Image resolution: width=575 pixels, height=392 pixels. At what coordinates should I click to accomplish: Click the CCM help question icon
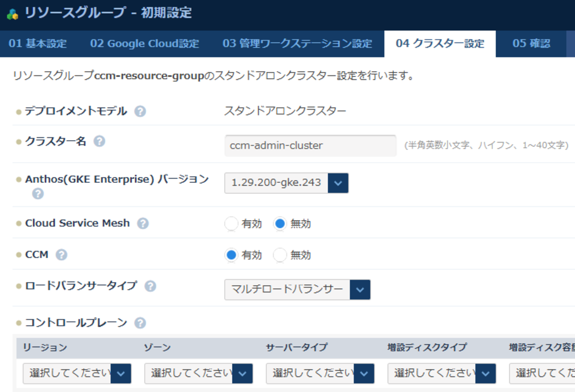[x=61, y=255]
